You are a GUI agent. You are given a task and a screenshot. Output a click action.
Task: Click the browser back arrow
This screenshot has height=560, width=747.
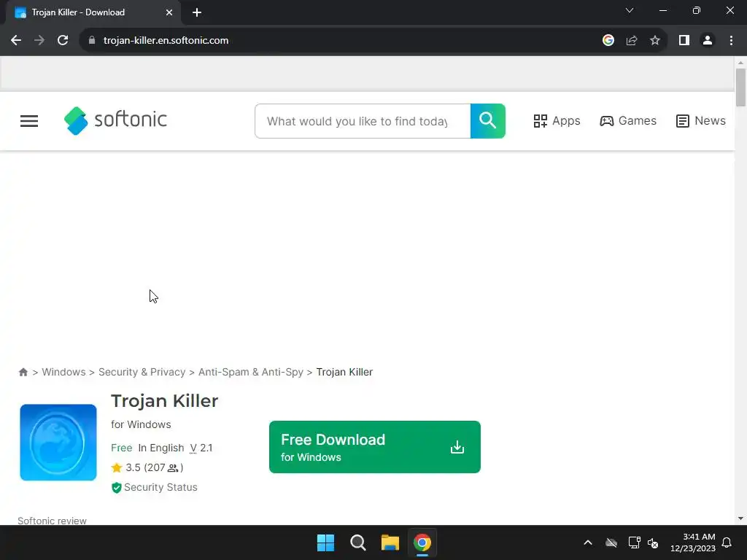(16, 41)
